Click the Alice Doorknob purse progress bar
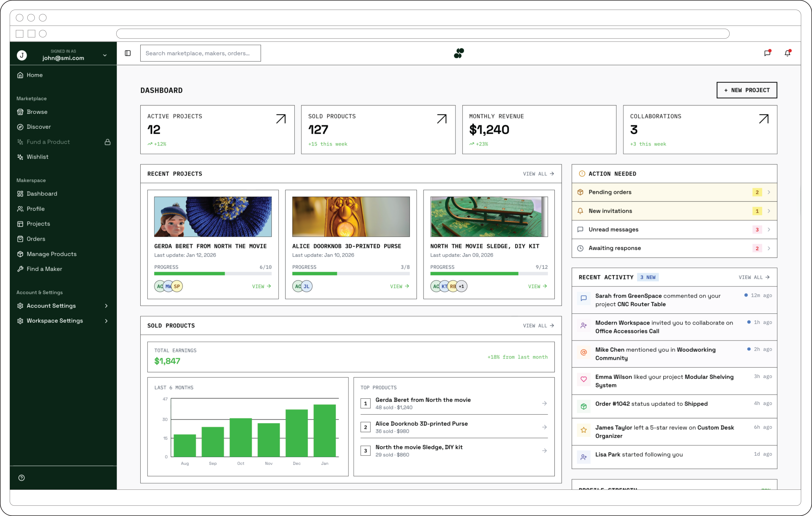 click(351, 274)
